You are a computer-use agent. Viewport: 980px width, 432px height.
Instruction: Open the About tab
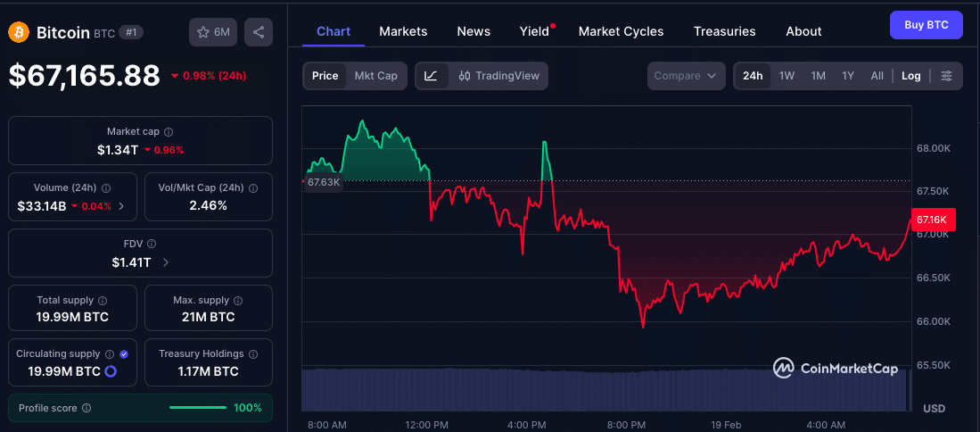[803, 31]
